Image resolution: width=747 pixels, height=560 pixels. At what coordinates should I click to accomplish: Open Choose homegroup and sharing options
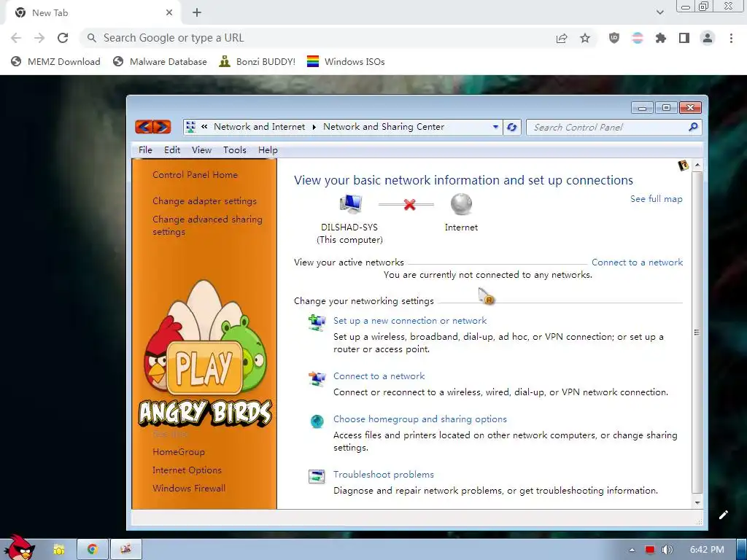point(419,419)
